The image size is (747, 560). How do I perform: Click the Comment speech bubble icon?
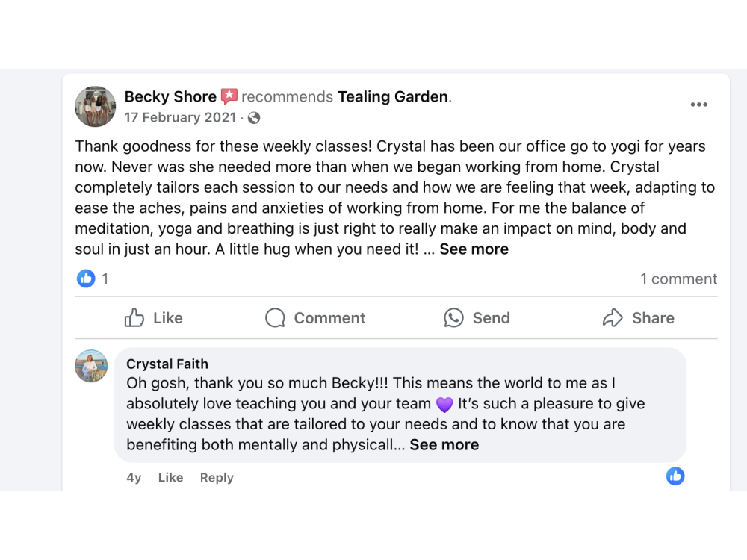click(275, 318)
